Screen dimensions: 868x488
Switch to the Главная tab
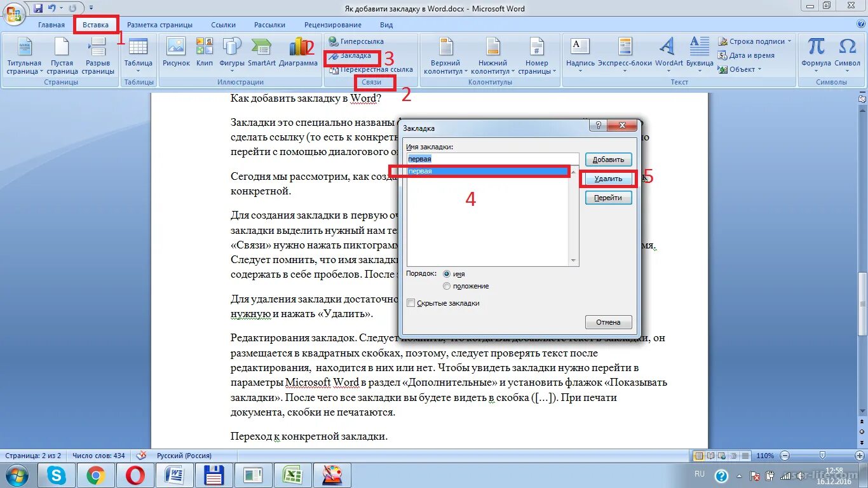coord(51,25)
